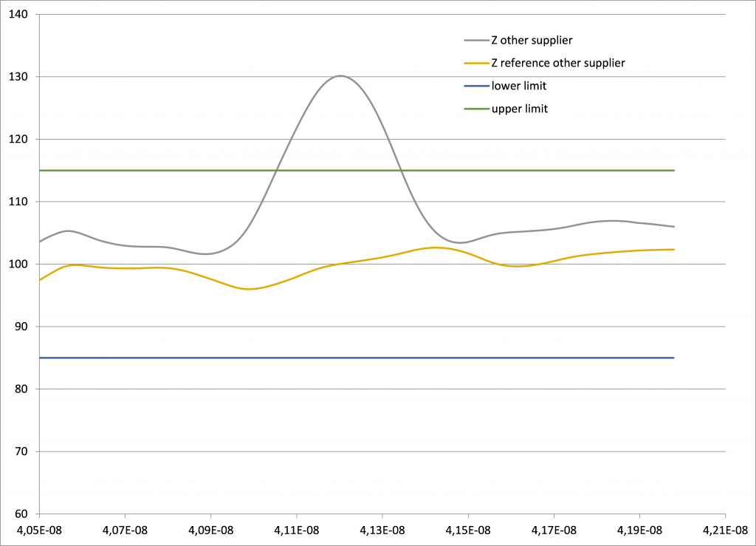Click the peak of the gray curve
The width and height of the screenshot is (756, 546).
pyautogui.click(x=340, y=75)
